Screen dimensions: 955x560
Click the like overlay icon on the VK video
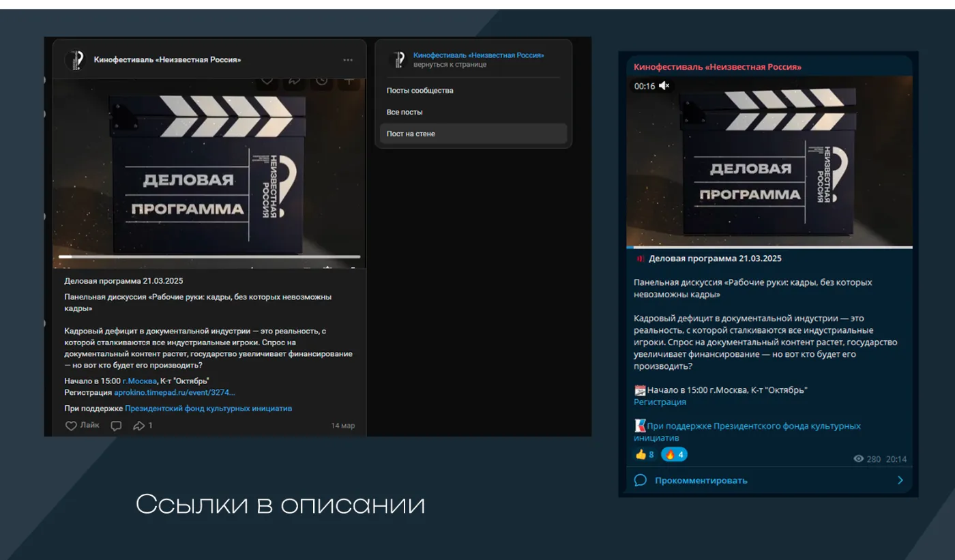pyautogui.click(x=267, y=80)
